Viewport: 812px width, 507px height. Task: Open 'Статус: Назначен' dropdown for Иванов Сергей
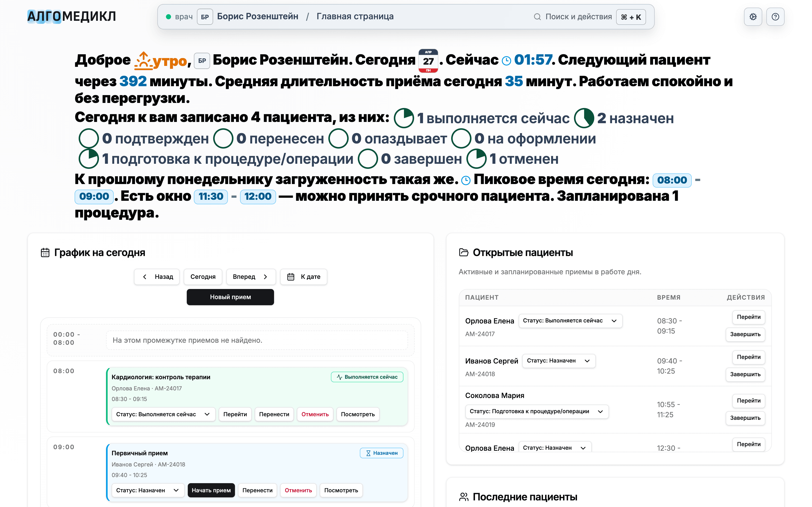click(558, 361)
